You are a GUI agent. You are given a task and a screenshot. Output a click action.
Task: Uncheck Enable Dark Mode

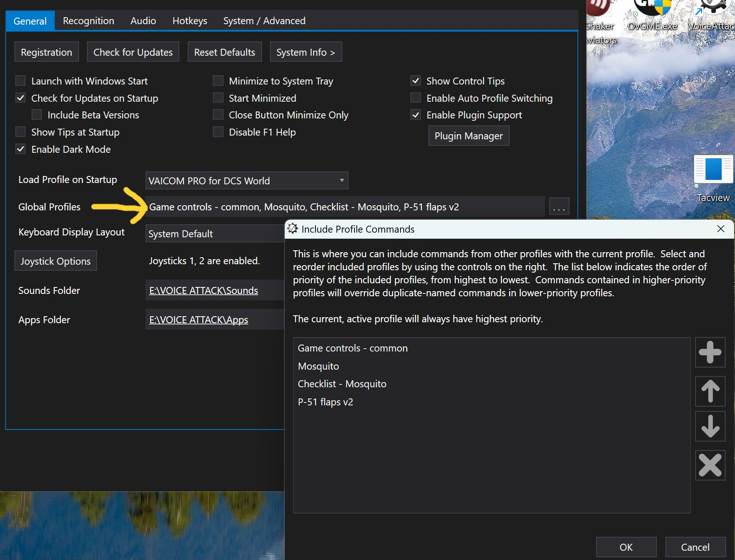tap(20, 149)
